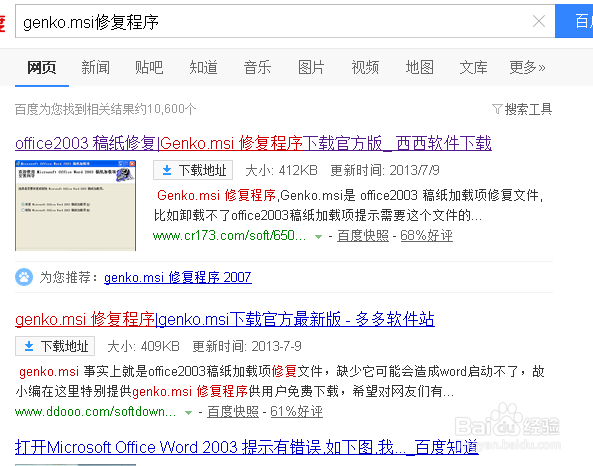This screenshot has height=466, width=593.
Task: Click download arrow icon in 412KB result
Action: pos(167,170)
